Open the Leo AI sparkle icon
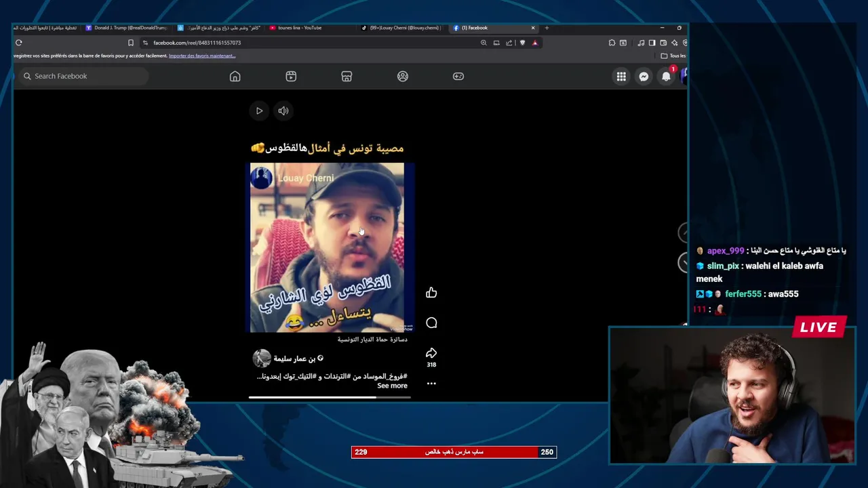 (x=674, y=43)
